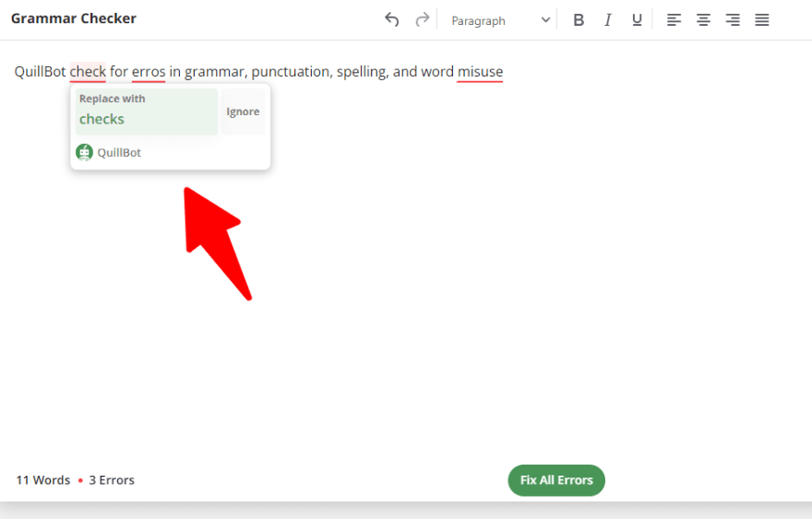Expand the Paragraph dropdown chevron

[x=545, y=20]
